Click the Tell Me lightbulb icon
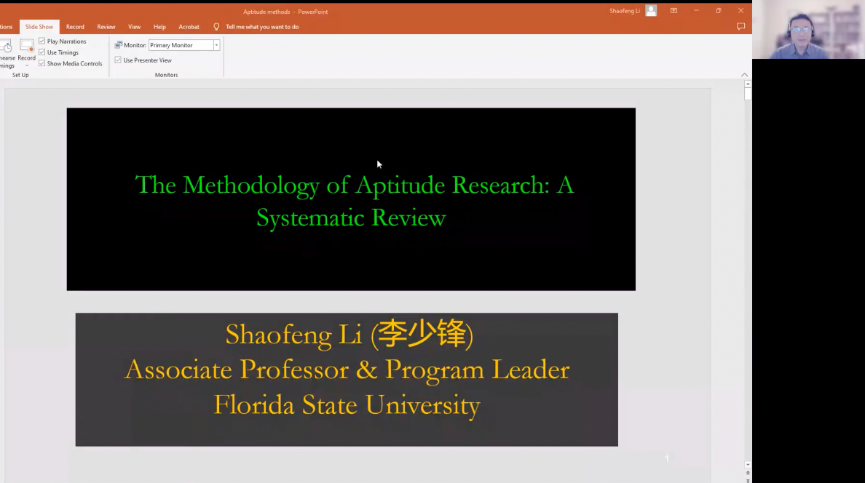 pyautogui.click(x=216, y=27)
